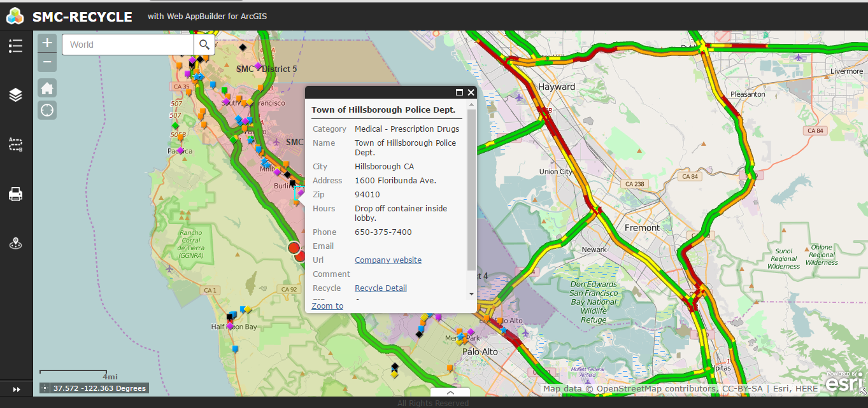Zoom in on the map
Viewport: 868px width, 408px height.
pyautogui.click(x=47, y=43)
